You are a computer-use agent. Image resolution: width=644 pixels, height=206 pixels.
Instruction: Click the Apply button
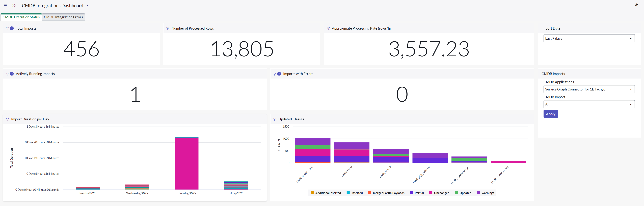point(550,114)
